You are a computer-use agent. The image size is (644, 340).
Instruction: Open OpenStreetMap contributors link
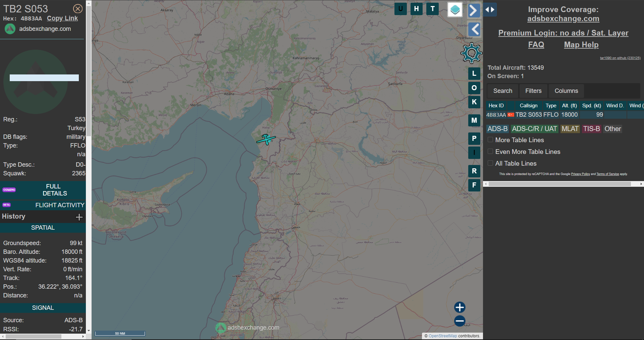pyautogui.click(x=443, y=336)
